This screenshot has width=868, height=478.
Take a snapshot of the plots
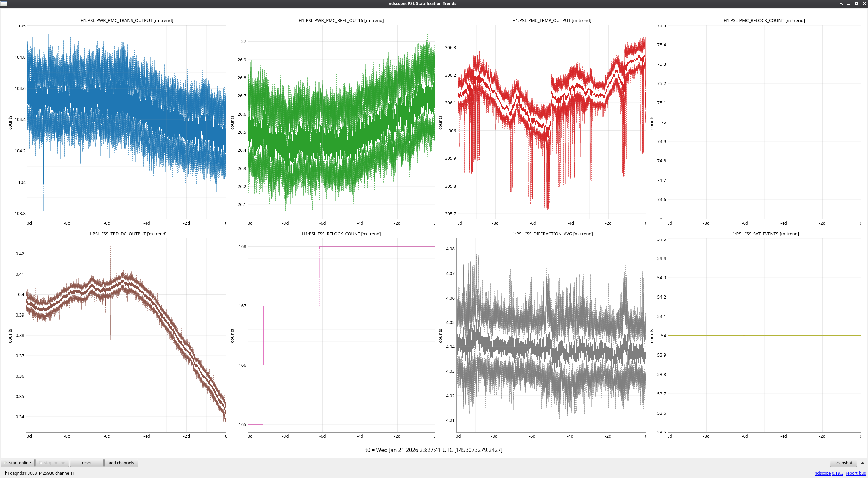point(843,463)
